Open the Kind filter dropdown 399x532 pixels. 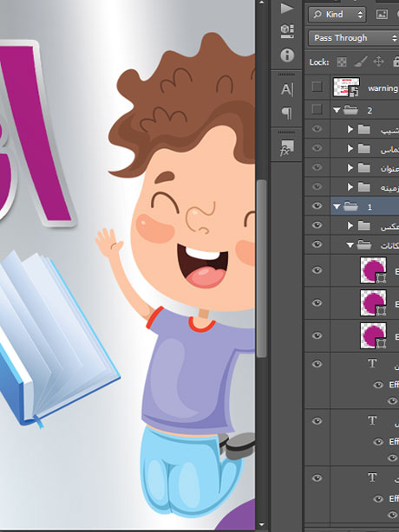pyautogui.click(x=337, y=14)
